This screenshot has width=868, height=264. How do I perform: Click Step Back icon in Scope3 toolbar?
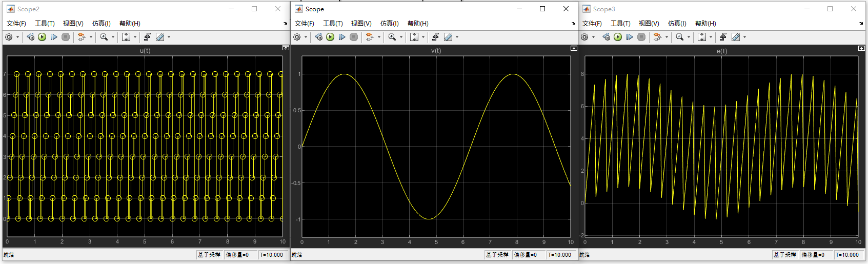(606, 37)
